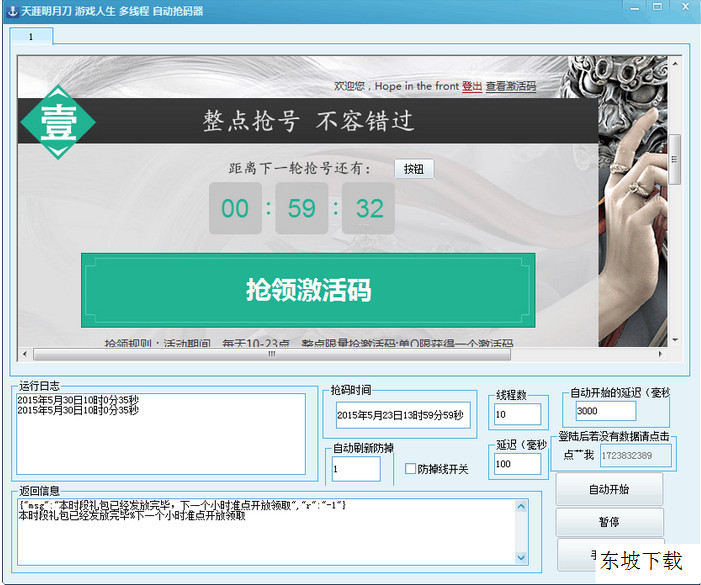This screenshot has height=585, width=701.
Task: Click the anchor app icon in title bar
Action: pos(10,10)
